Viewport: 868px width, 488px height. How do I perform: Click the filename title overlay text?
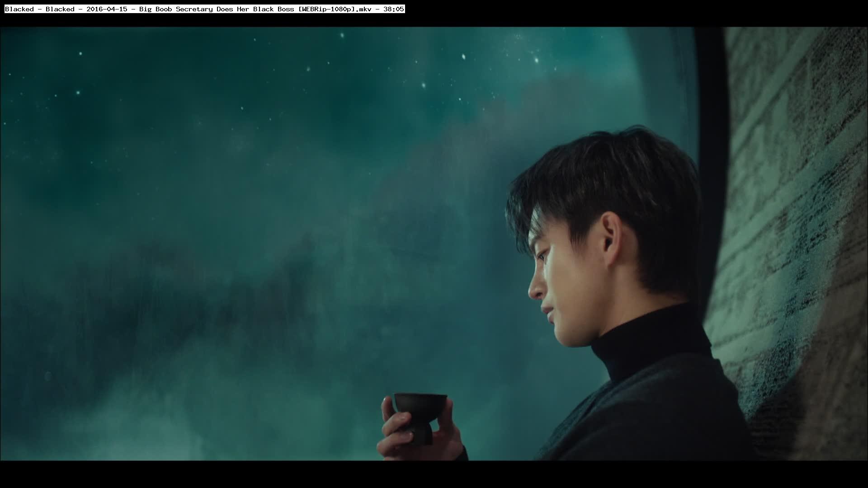(x=204, y=9)
